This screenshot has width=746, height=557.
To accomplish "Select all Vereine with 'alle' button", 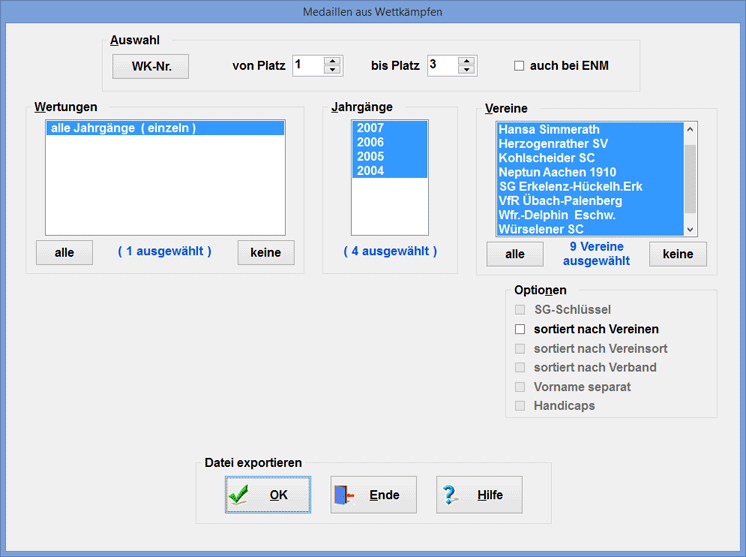I will coord(515,254).
